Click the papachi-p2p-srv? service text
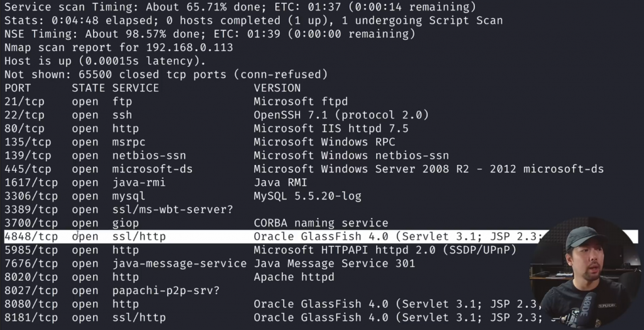Viewport: 644px width, 330px height. [166, 291]
